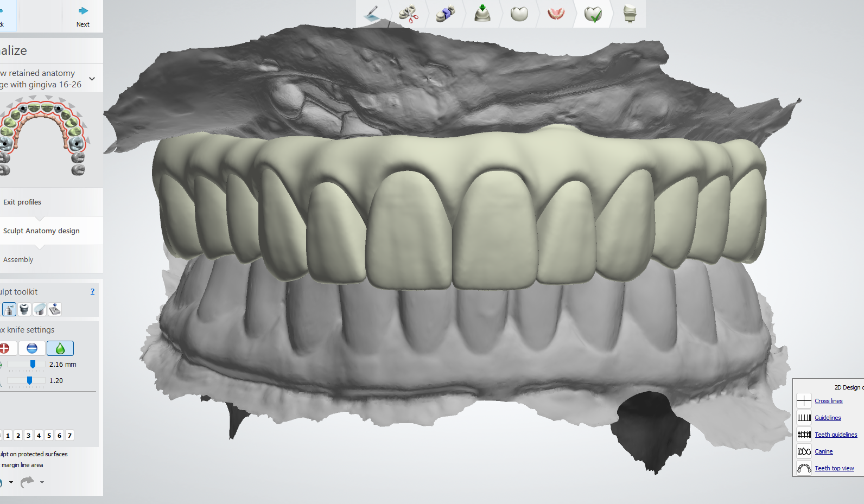
Task: Expand the retained anatomy bridge dropdown chevron
Action: point(92,79)
